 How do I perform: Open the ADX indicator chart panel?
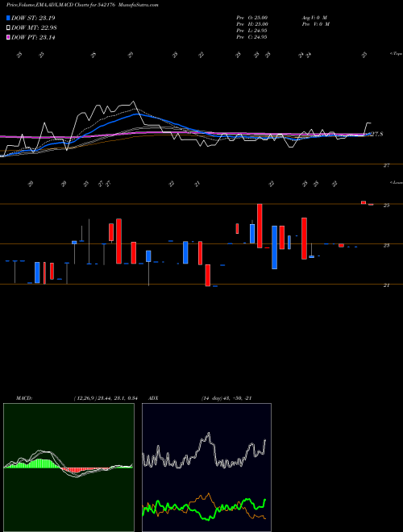[x=206, y=468]
